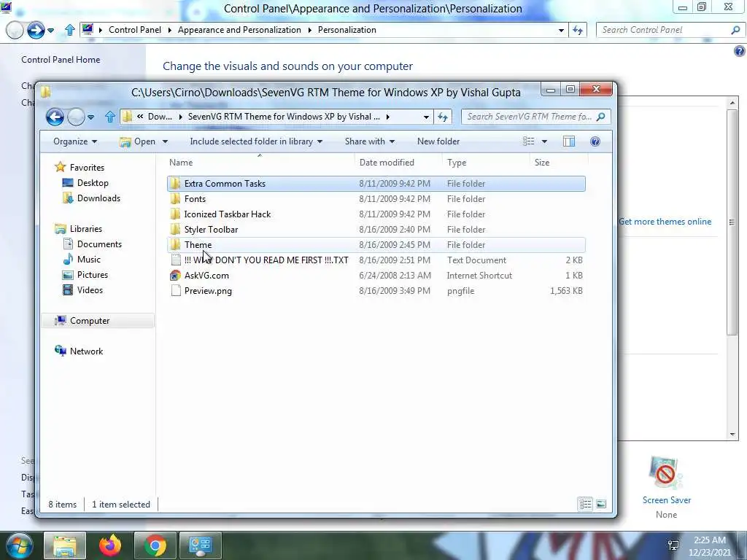Open the Organize menu

click(x=75, y=141)
